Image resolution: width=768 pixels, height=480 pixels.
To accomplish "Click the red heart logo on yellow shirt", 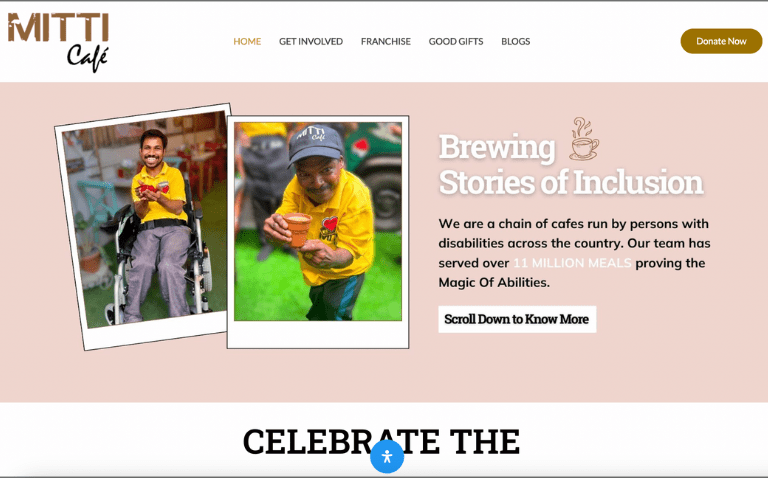I will point(331,224).
